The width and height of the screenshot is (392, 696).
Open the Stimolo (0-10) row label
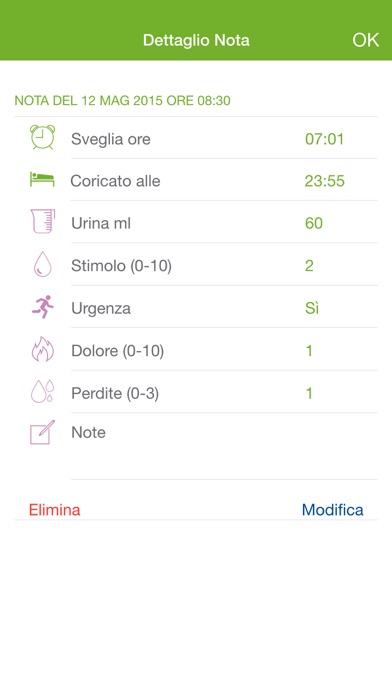pyautogui.click(x=121, y=266)
